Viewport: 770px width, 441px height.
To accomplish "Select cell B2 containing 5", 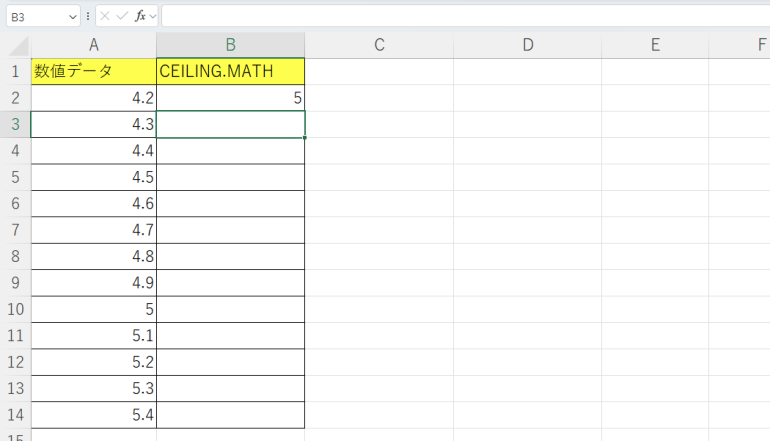I will (x=230, y=98).
